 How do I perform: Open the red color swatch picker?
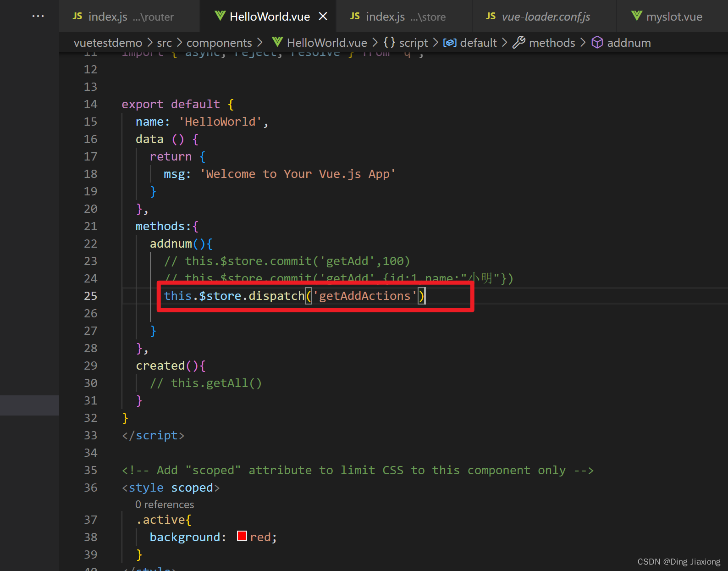coord(242,536)
